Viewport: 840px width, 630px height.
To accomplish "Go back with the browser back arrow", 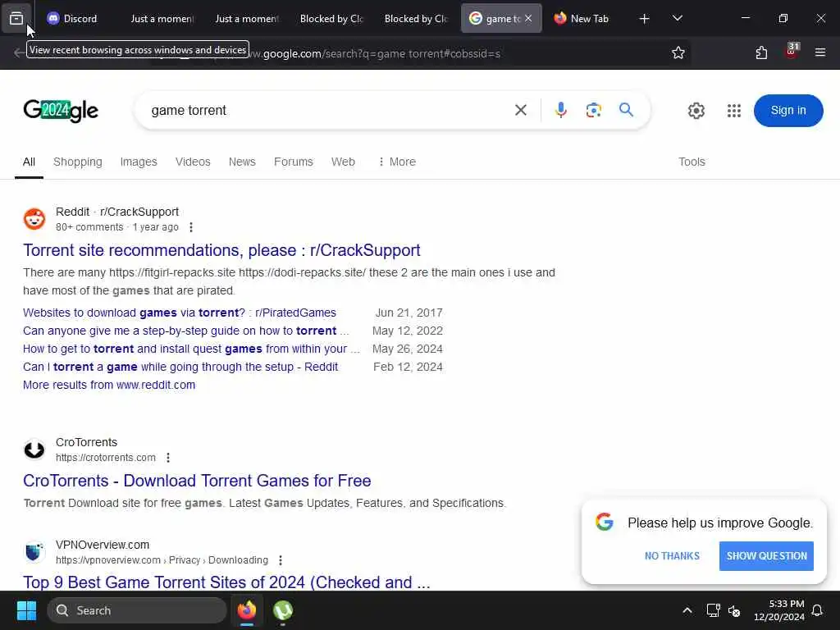I will click(x=20, y=52).
